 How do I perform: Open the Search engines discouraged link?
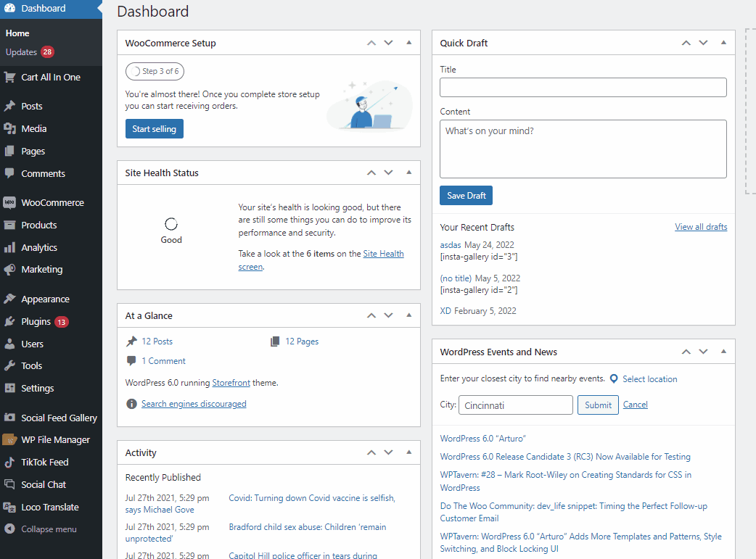194,404
